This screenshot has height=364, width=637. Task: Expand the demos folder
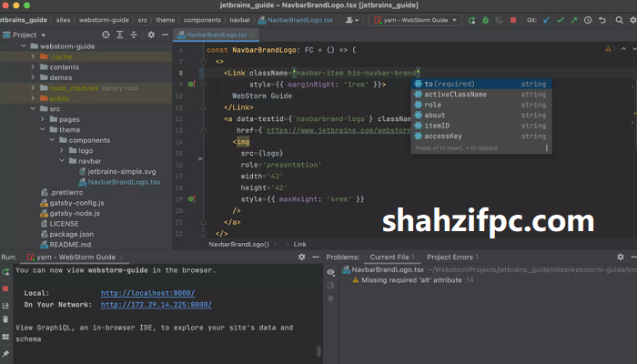tap(33, 77)
